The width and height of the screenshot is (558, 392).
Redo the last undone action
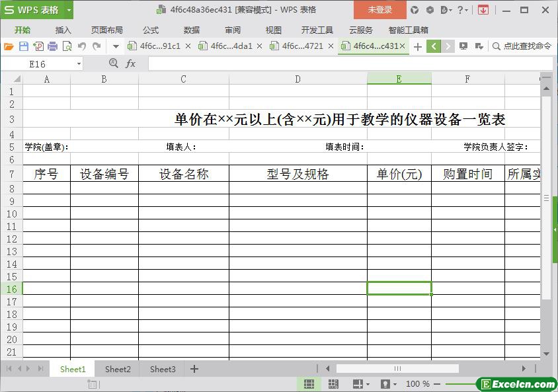(x=97, y=46)
